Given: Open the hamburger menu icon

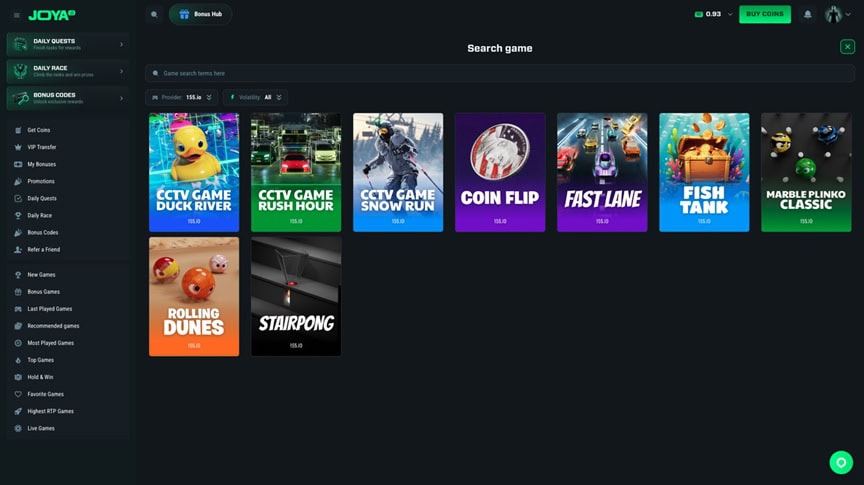Looking at the screenshot, I should click(17, 15).
